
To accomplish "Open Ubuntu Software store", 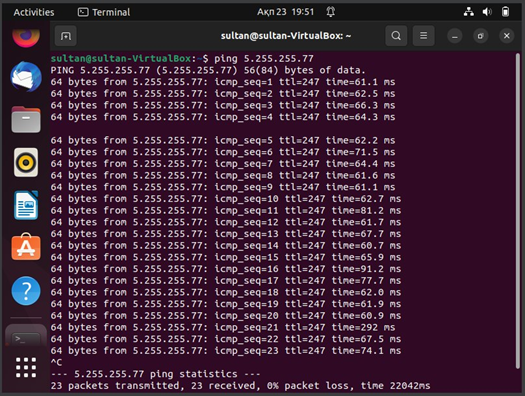I will [26, 247].
